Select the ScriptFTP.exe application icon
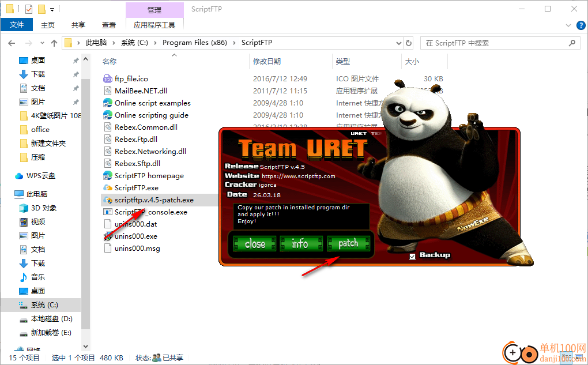588x365 pixels. [108, 187]
